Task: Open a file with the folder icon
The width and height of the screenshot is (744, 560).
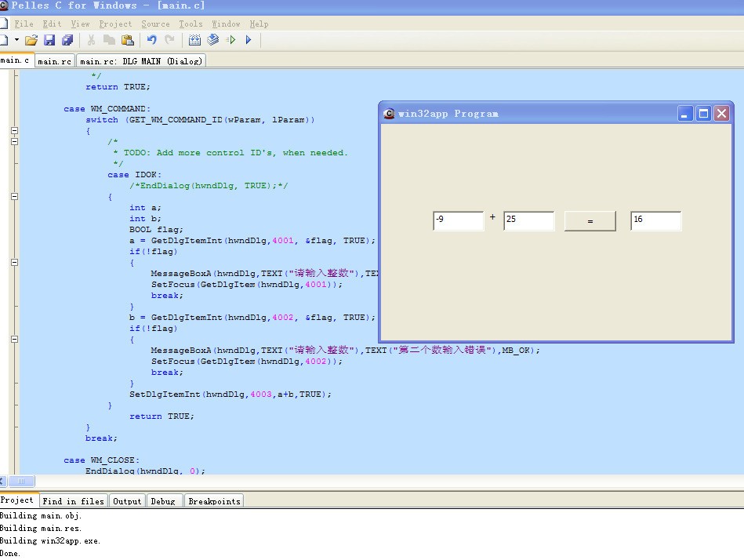Action: click(31, 40)
